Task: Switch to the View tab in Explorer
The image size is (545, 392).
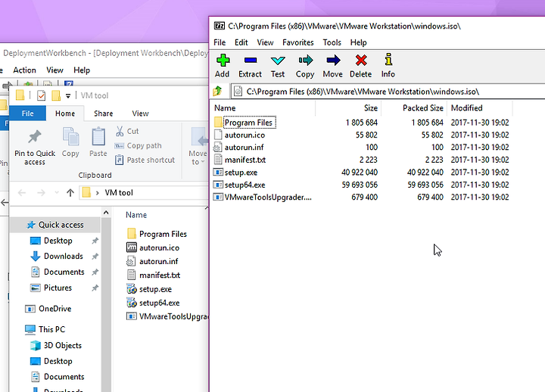Action: coord(141,114)
